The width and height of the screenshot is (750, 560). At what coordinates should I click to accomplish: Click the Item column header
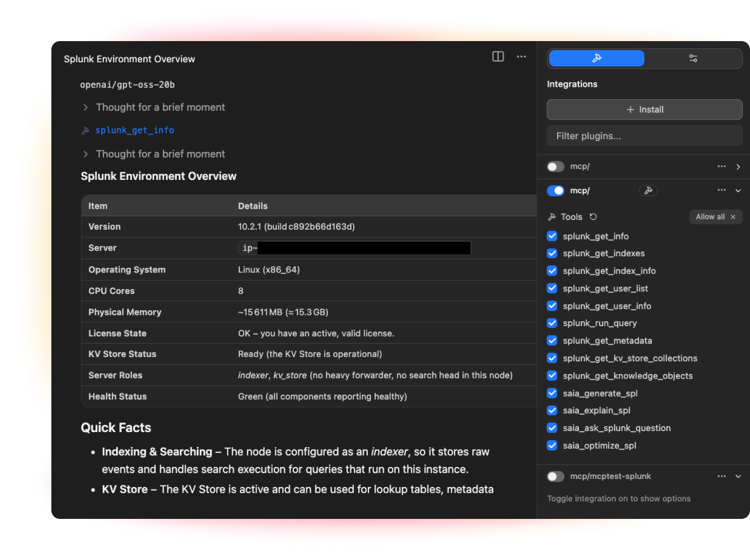pos(98,206)
